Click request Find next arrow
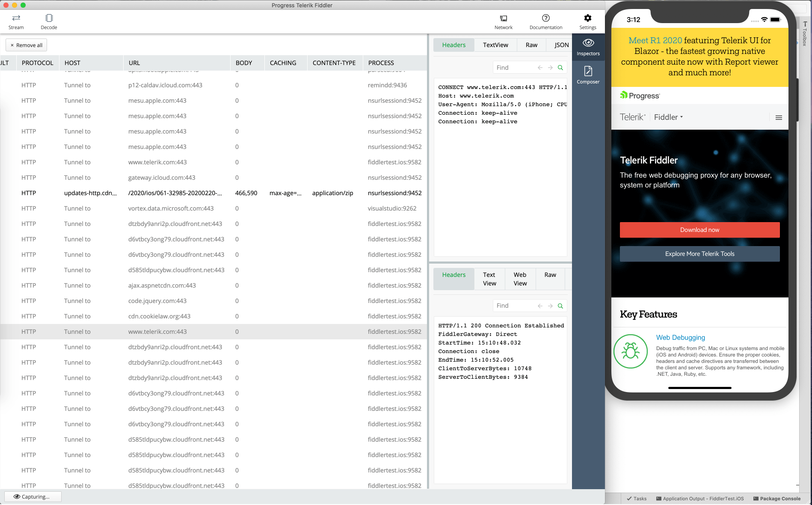The width and height of the screenshot is (812, 505). 550,68
